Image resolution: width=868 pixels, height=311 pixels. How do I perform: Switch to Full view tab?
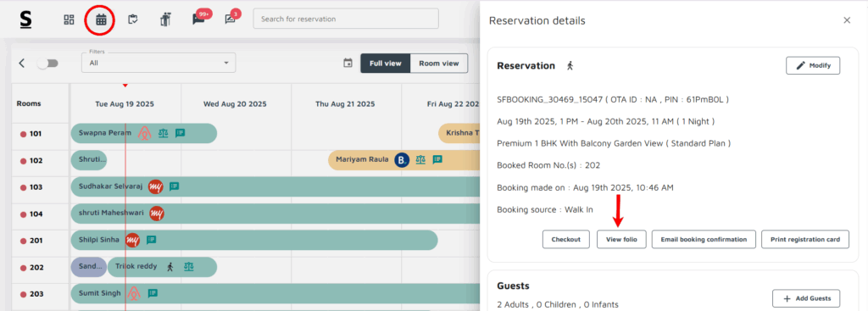(x=386, y=63)
